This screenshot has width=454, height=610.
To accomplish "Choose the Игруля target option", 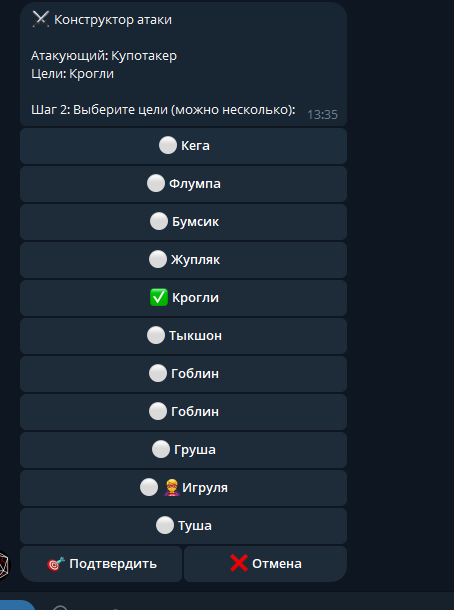I will click(x=183, y=488).
